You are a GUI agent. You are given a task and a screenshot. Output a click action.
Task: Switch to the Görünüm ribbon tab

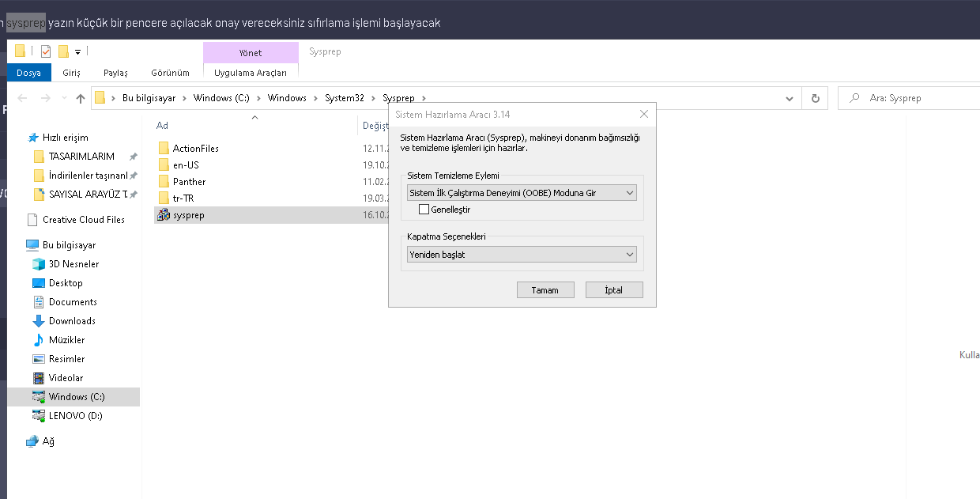pos(171,73)
